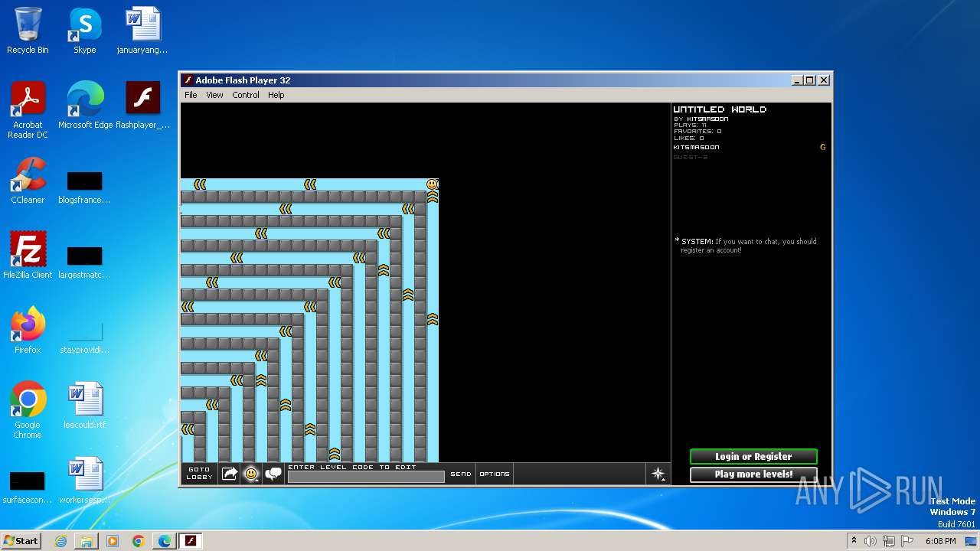Screen dimensions: 980x551
Task: Open File Explorer from taskbar
Action: pyautogui.click(x=87, y=541)
